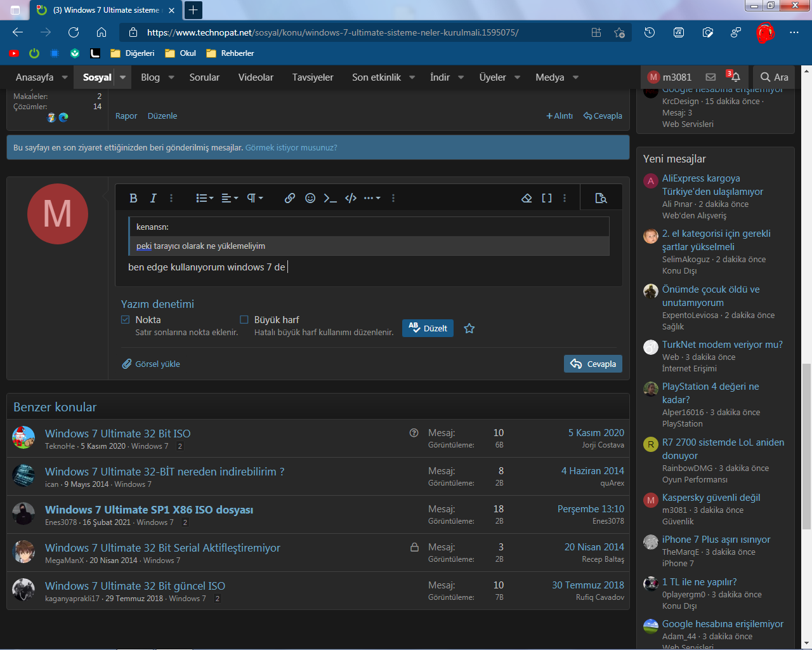Screen dimensions: 812x650
Task: Open the Tavsiyeler navigation item
Action: pos(313,77)
